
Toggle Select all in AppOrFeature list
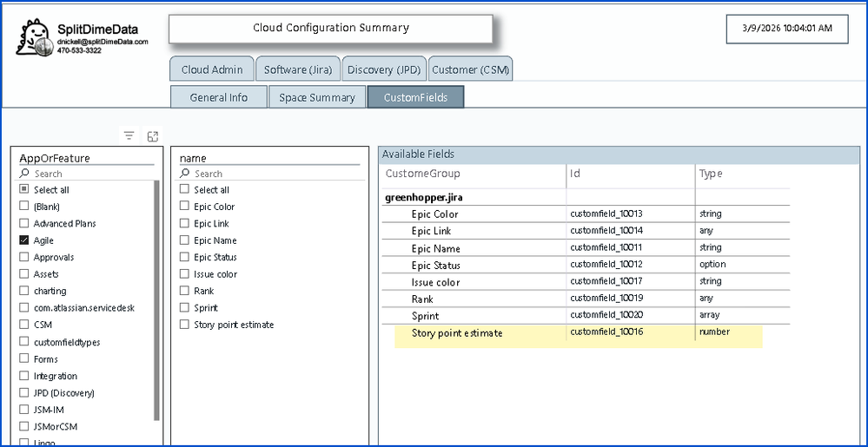[24, 189]
